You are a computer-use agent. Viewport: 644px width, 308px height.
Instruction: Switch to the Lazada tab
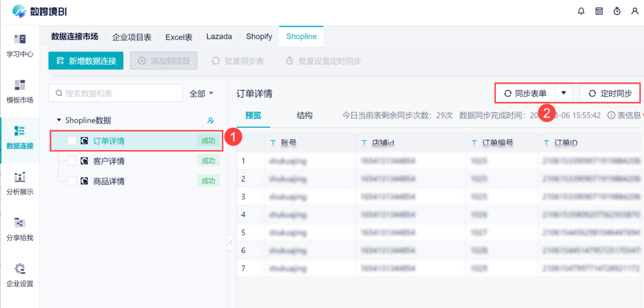click(219, 36)
